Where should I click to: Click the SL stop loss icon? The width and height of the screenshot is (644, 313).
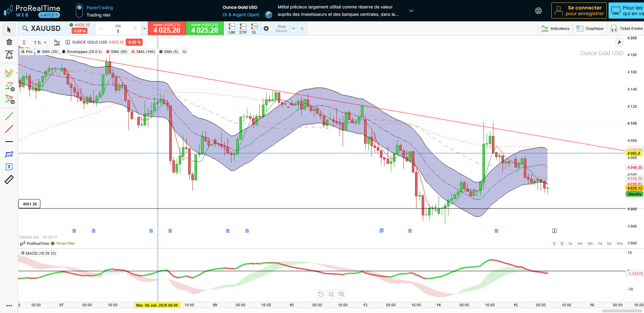tap(254, 28)
